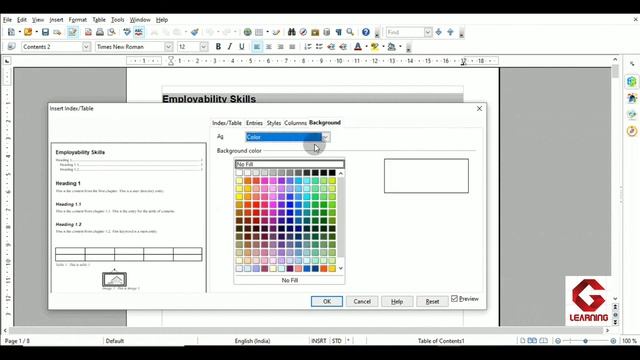
Task: Click Cancel in the dialog
Action: [362, 301]
